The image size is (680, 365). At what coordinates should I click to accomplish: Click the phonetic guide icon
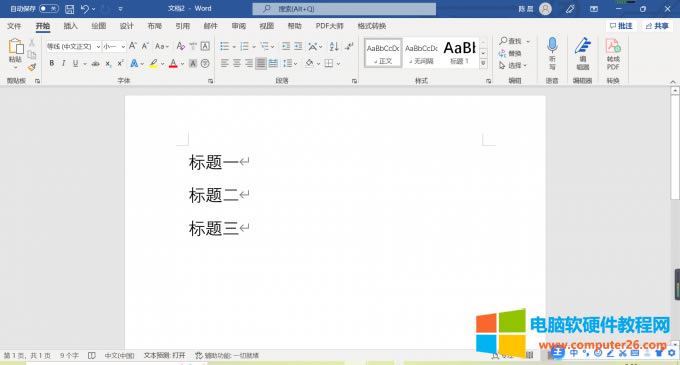pos(193,46)
